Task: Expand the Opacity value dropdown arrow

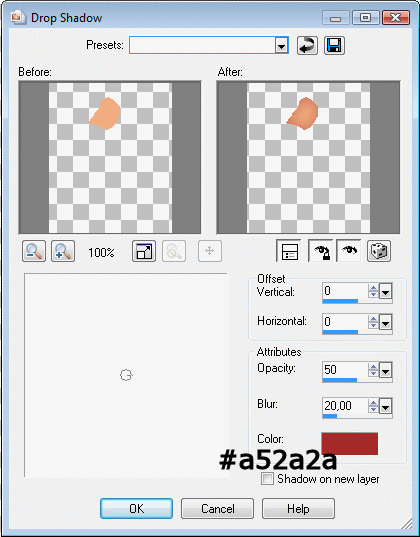Action: click(385, 371)
